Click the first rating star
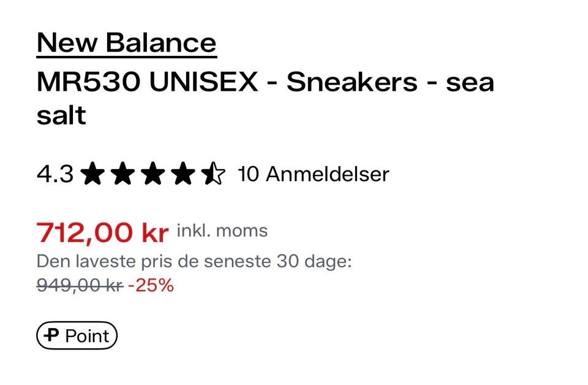588x385 pixels. (x=93, y=174)
